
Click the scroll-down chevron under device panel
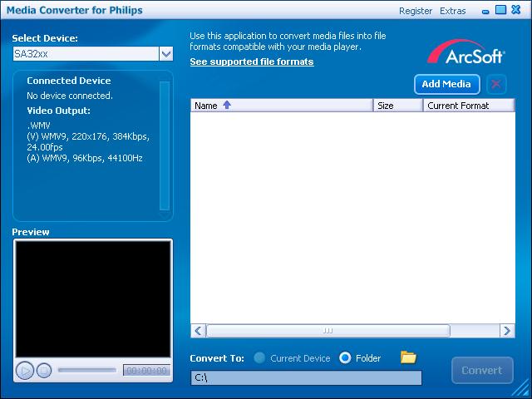click(165, 215)
